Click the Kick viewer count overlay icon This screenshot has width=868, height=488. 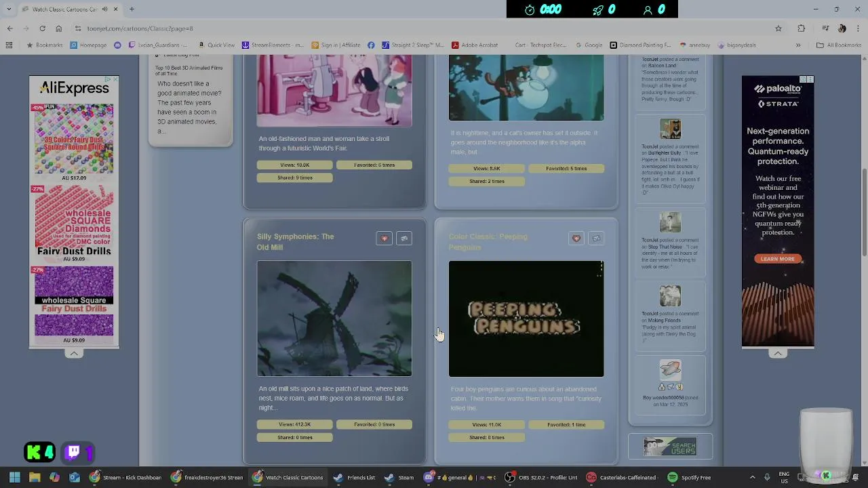point(40,452)
